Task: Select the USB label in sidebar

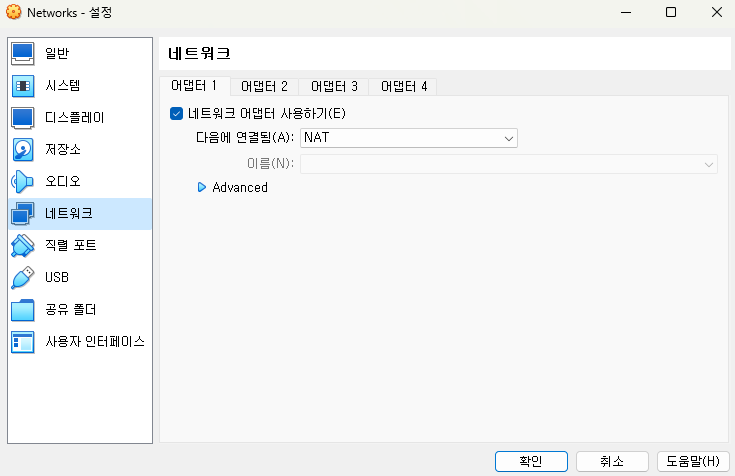Action: coord(57,277)
